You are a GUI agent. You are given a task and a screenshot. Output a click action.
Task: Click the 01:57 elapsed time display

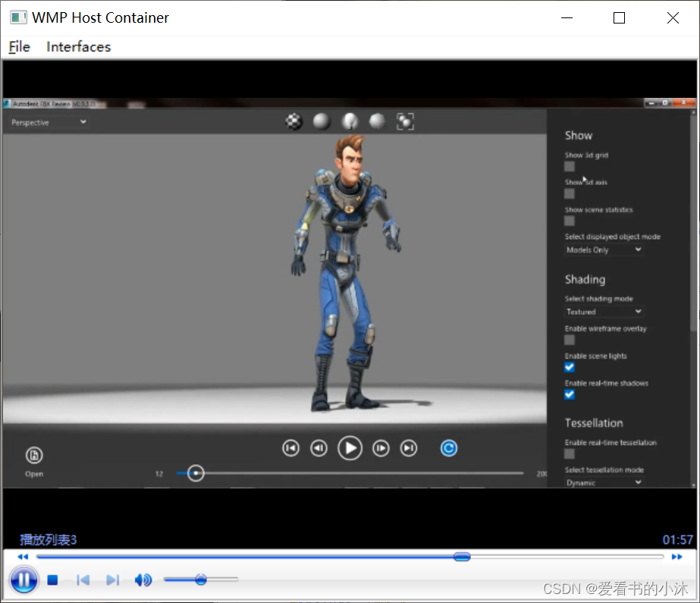677,540
